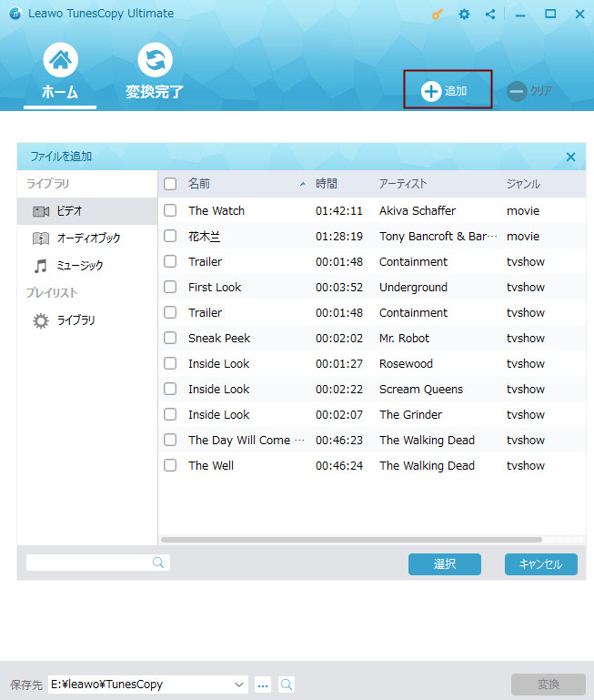594x700 pixels.
Task: Open settings via the gear icon
Action: point(464,15)
